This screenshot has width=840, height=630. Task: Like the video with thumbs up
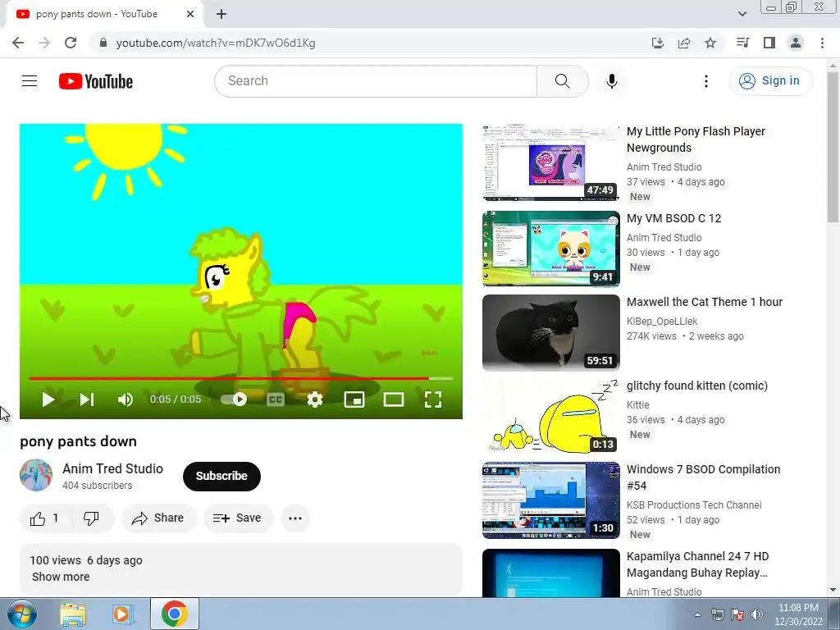45,518
